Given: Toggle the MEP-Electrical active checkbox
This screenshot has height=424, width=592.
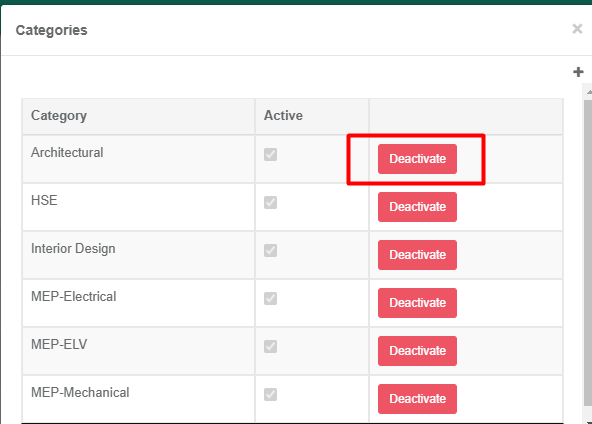Looking at the screenshot, I should pos(270,298).
